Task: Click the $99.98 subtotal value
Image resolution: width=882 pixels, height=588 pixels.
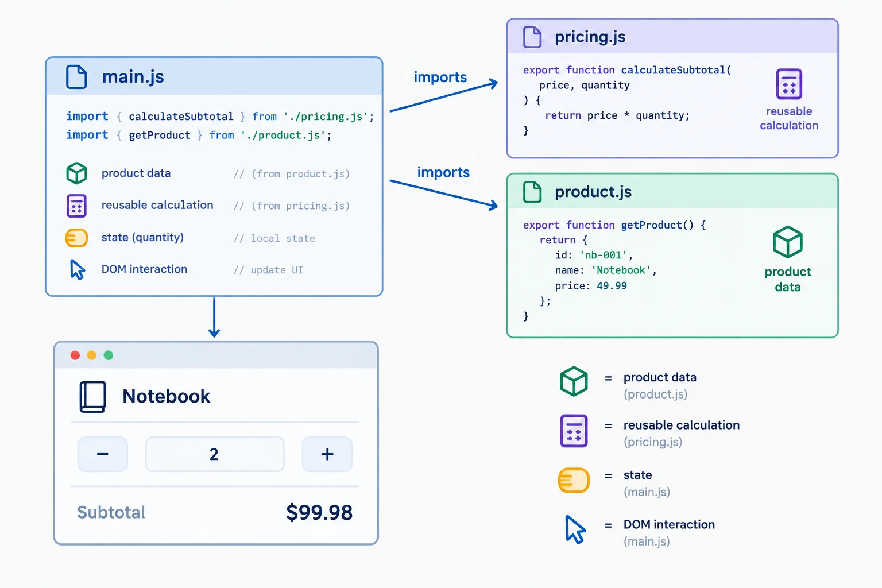Action: point(319,512)
